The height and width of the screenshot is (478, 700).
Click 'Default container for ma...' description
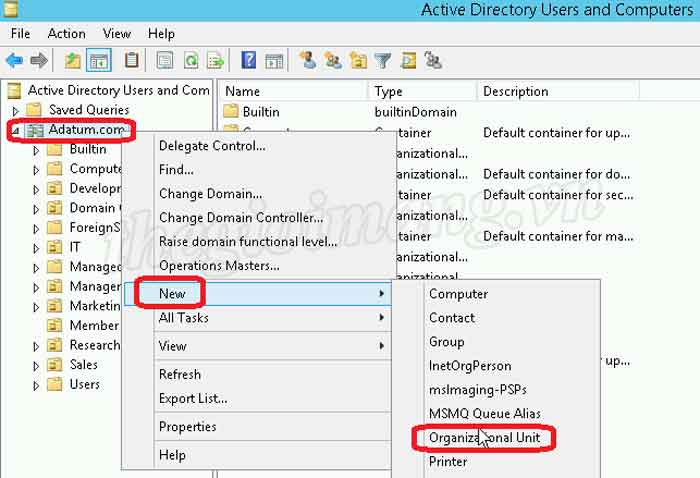click(x=558, y=236)
